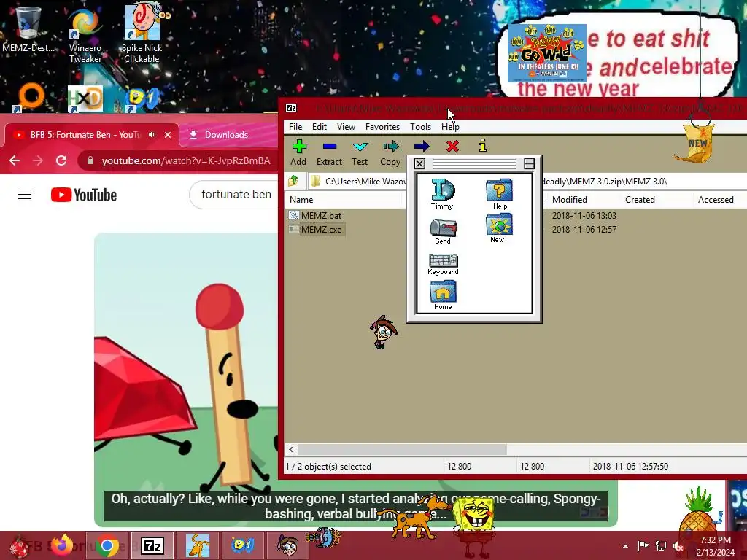The width and height of the screenshot is (747, 560).
Task: Click horizontal scrollbar left arrow in 7-Zip
Action: (x=291, y=449)
